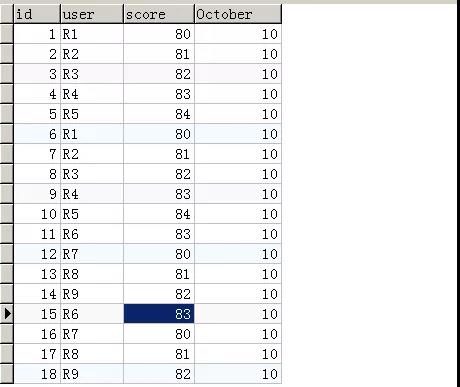460x387 pixels.
Task: Click user cell R7 in row id 16
Action: [92, 334]
